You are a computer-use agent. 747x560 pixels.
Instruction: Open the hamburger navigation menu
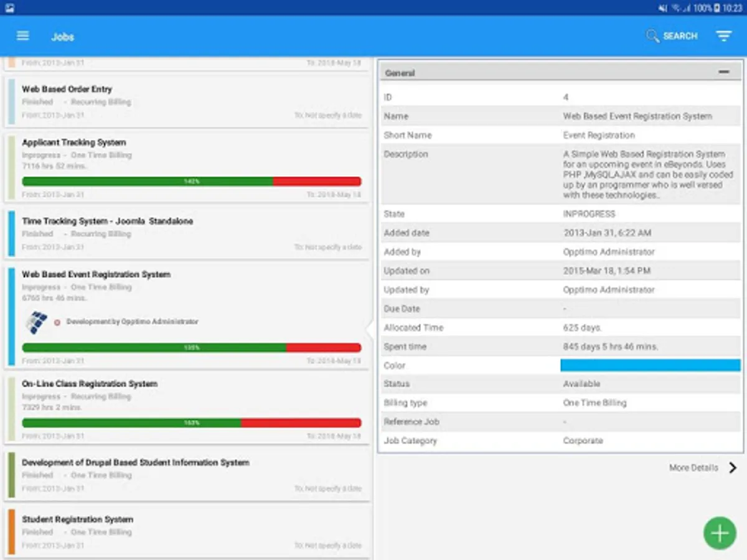(x=23, y=35)
